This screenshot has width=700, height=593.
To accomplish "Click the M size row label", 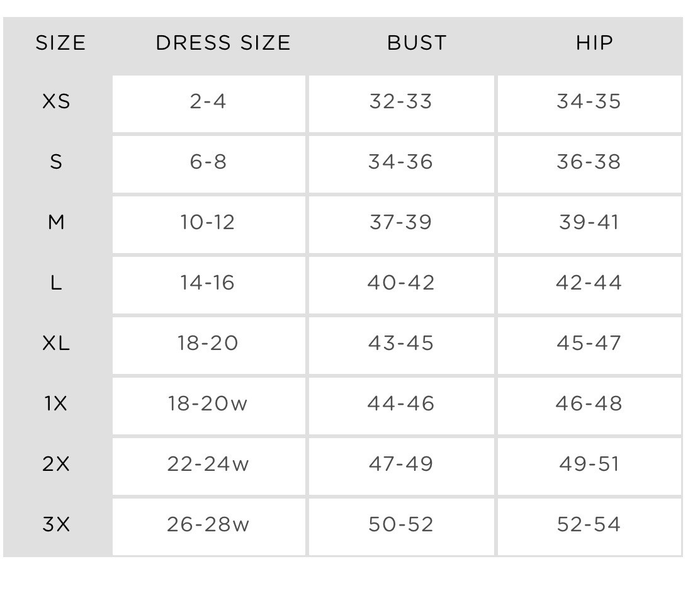I will (x=56, y=222).
